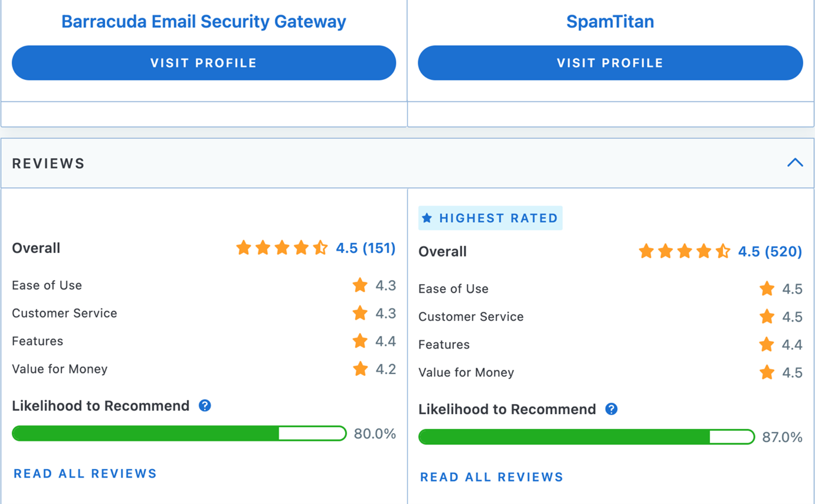Open the SpamTitan title link
The height and width of the screenshot is (504, 815).
610,22
